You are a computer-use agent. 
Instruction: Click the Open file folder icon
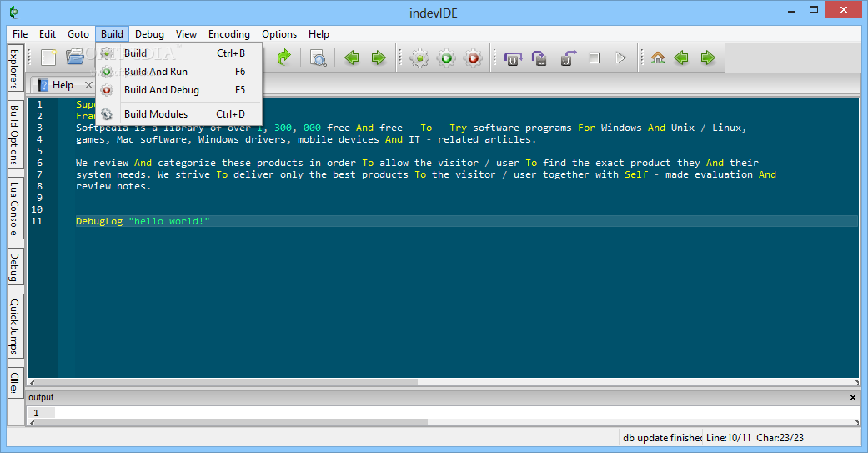[x=75, y=58]
